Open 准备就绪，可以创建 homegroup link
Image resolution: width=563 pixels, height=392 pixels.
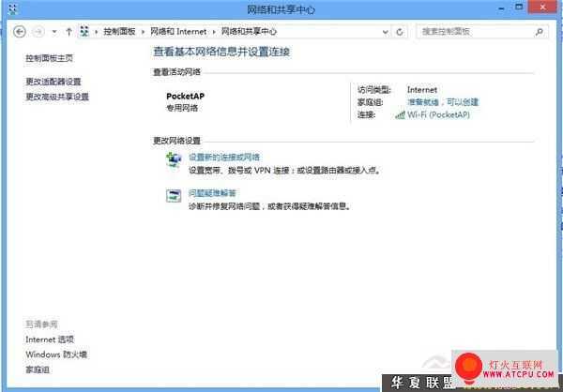[x=443, y=102]
